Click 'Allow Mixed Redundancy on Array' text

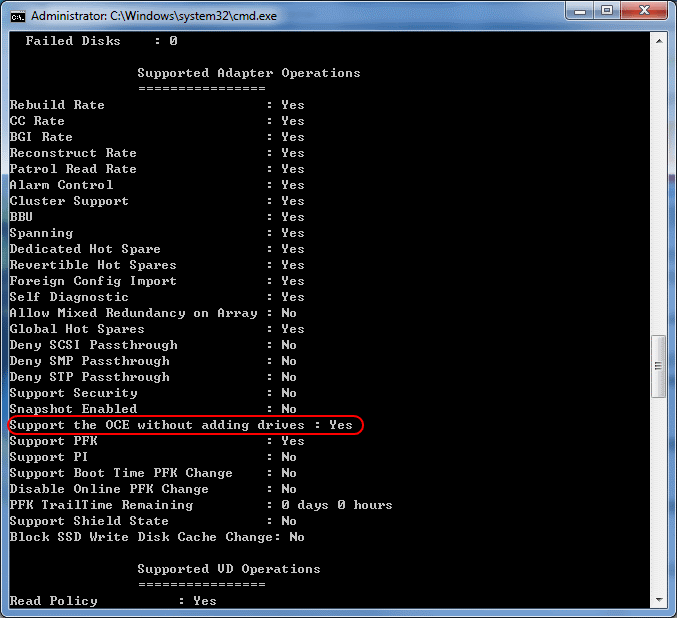point(133,313)
